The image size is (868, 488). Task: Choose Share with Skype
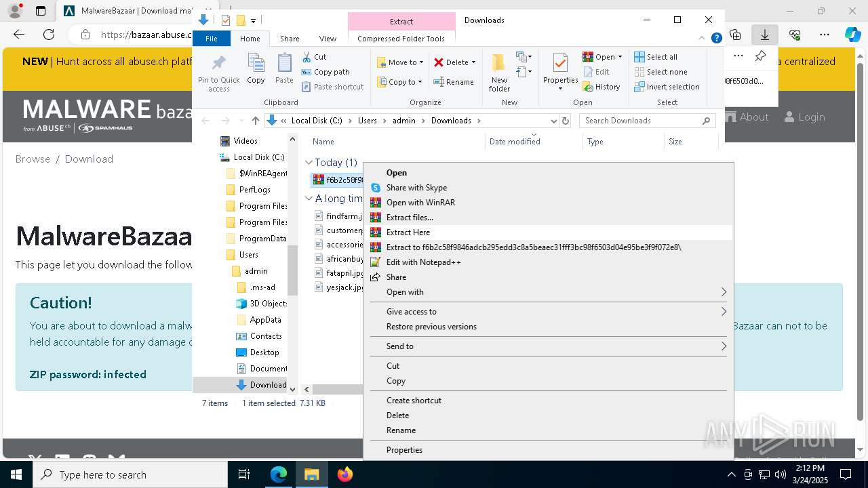point(549,188)
